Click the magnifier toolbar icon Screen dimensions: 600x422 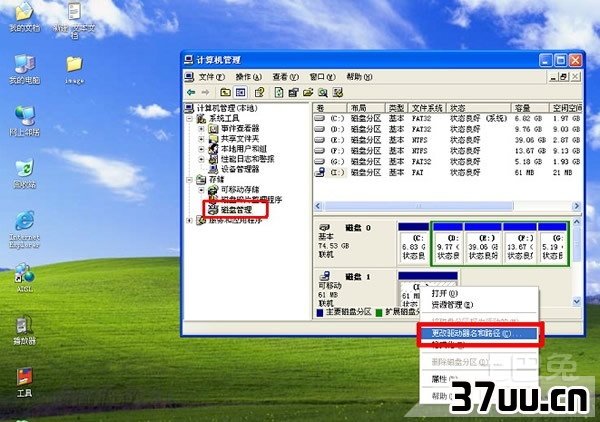pos(323,92)
